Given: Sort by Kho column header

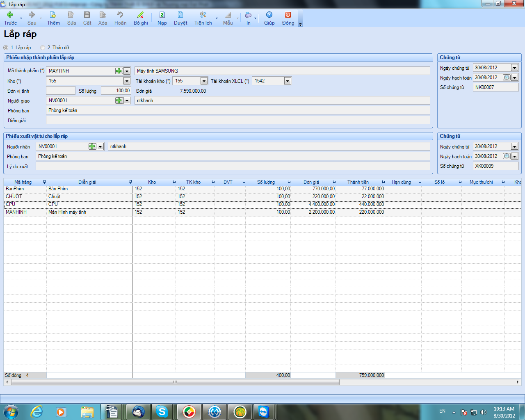Looking at the screenshot, I should 152,182.
